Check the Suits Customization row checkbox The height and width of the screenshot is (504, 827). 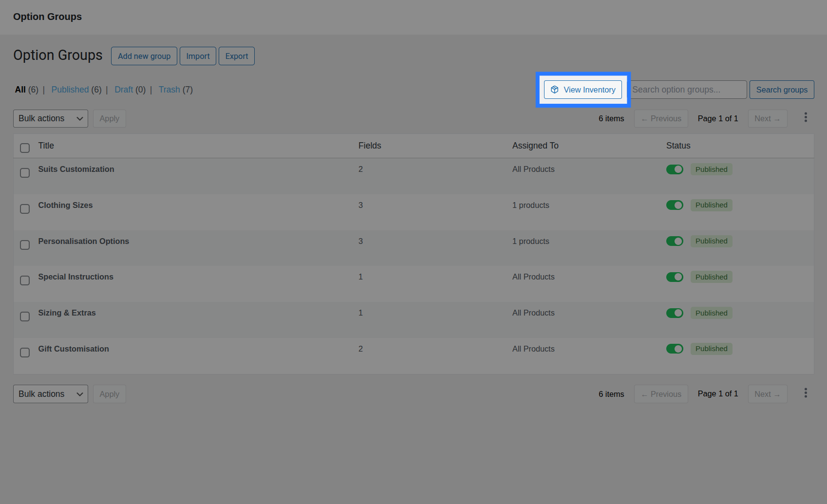tap(25, 173)
